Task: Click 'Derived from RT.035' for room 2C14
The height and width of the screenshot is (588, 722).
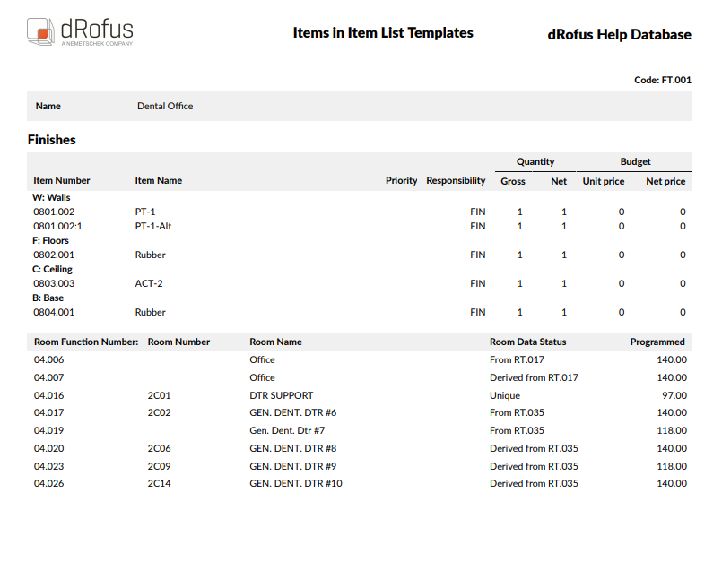Action: 533,483
